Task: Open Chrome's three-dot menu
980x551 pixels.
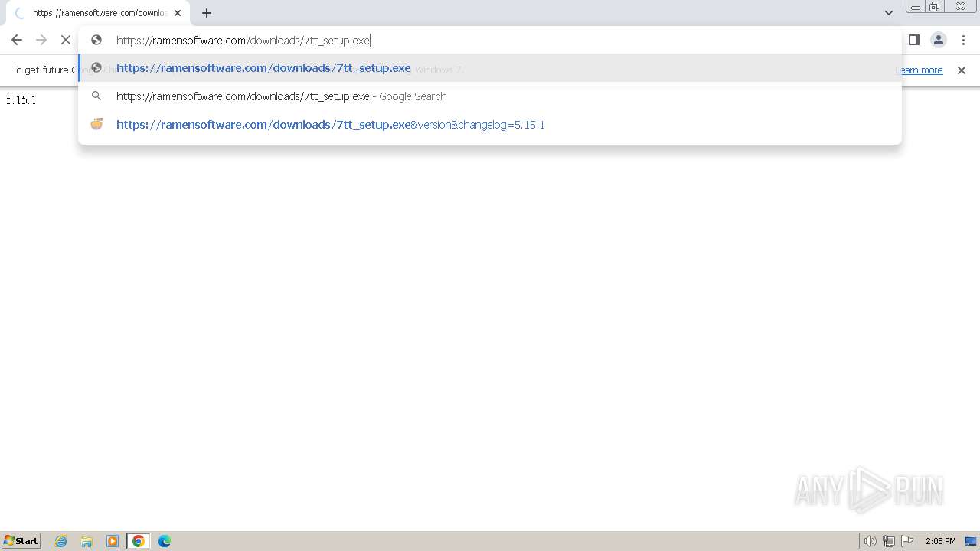Action: coord(963,40)
